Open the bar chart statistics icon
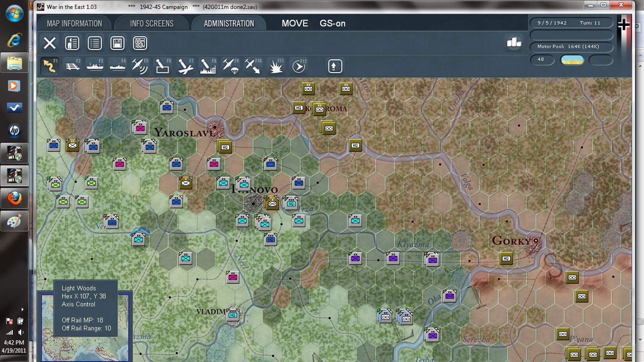The width and height of the screenshot is (644, 362). [x=514, y=42]
